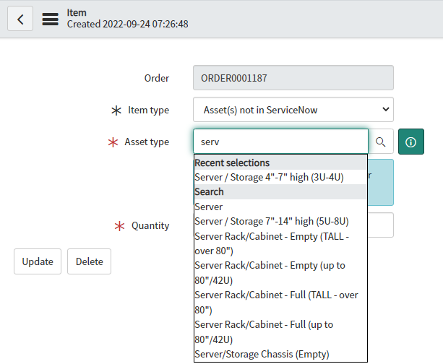Expand the Item type dropdown

293,110
